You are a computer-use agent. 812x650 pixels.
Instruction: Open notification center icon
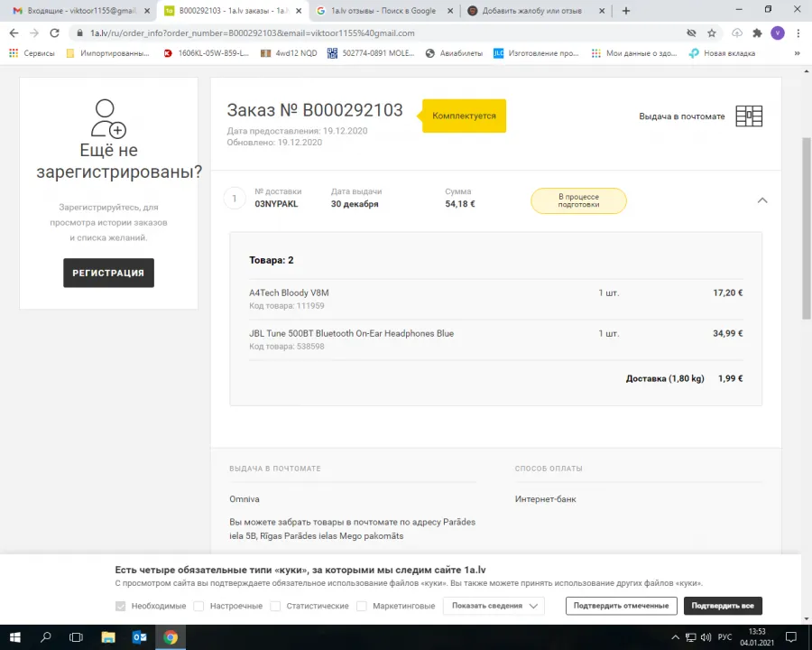coord(791,637)
